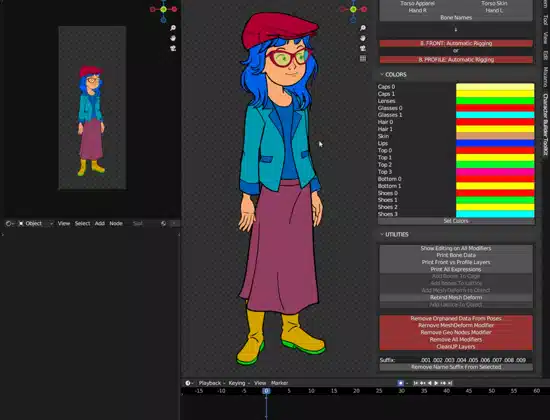Click zoom magnifier icon in left viewport

click(x=173, y=28)
